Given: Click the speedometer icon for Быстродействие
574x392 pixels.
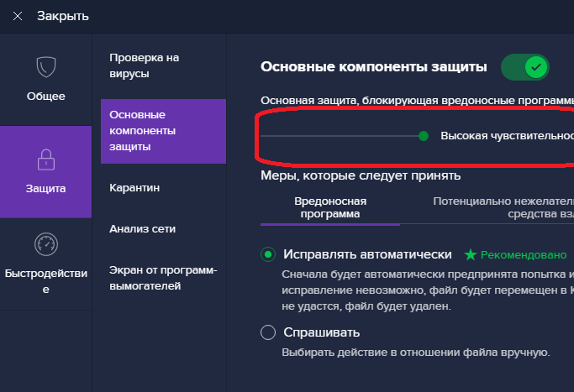Looking at the screenshot, I should [x=45, y=244].
